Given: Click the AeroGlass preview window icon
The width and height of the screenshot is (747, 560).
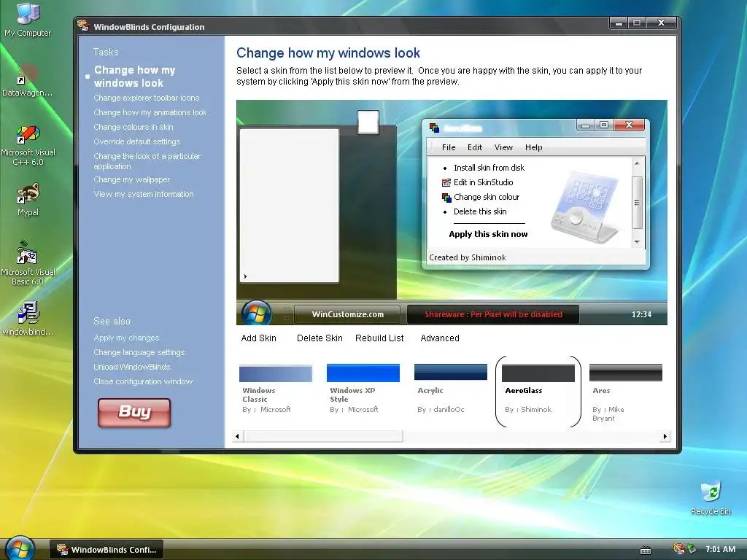Looking at the screenshot, I should click(x=435, y=128).
